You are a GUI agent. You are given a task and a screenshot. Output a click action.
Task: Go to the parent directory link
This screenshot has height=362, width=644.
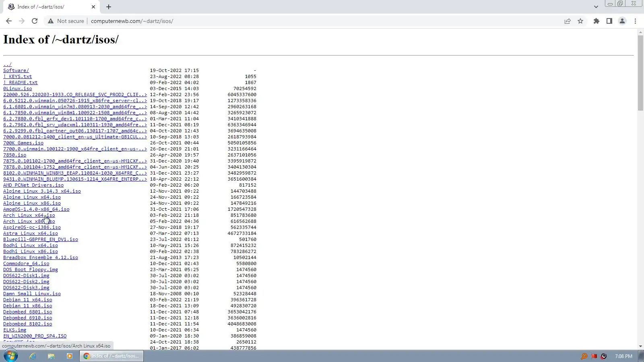pyautogui.click(x=7, y=64)
